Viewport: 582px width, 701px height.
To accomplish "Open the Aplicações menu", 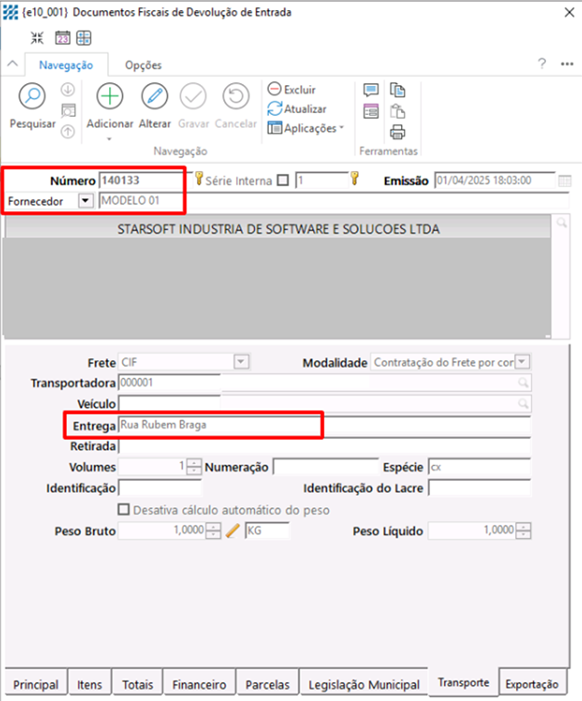I will (306, 128).
